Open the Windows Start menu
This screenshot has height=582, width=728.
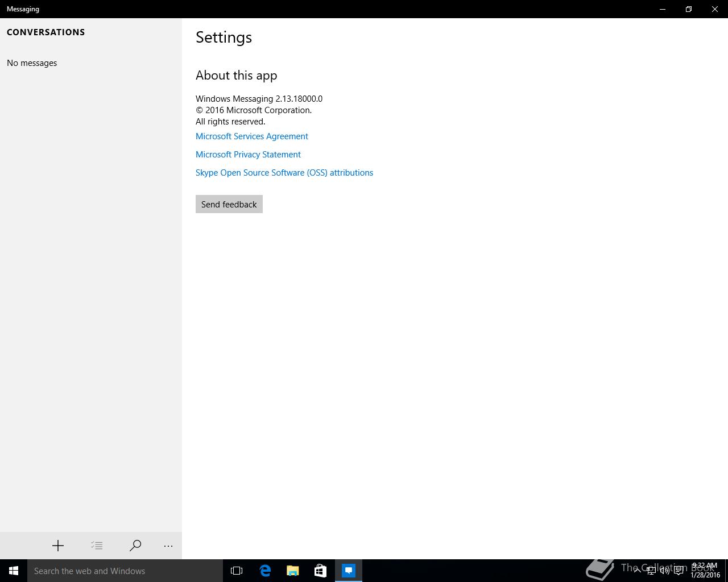pos(14,571)
